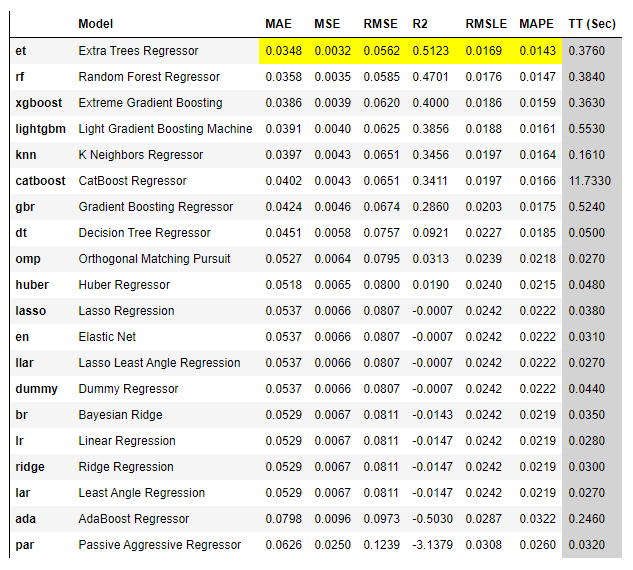This screenshot has height=570, width=633.
Task: Click highlighted R2 value 0.5123
Action: pos(430,51)
